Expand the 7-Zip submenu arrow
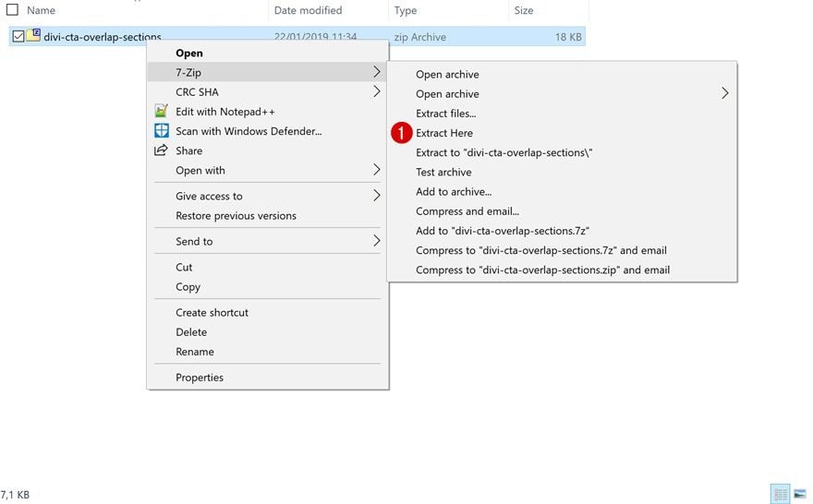813x504 pixels. coord(376,72)
